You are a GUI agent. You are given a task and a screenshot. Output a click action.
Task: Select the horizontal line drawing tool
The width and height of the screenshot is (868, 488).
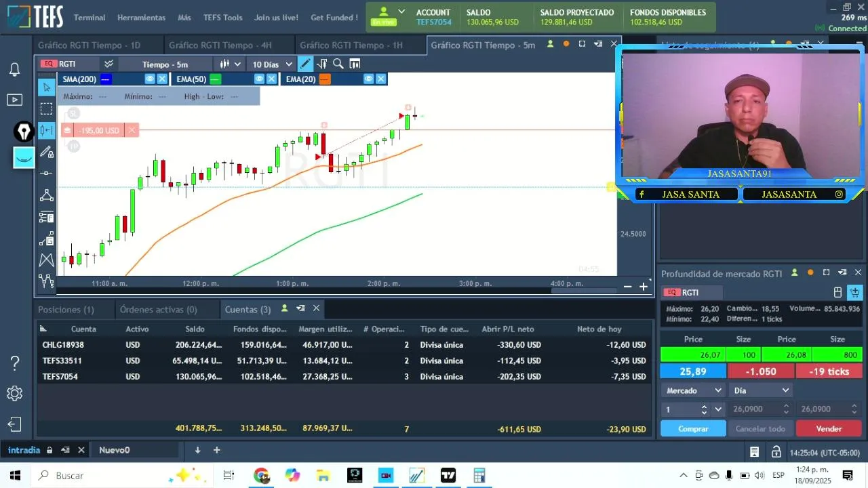46,174
